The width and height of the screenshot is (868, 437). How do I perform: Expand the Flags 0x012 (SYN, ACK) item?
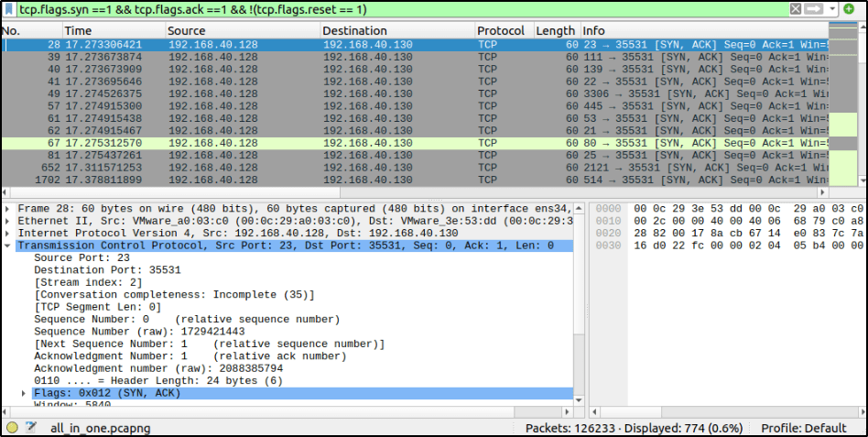[x=25, y=393]
